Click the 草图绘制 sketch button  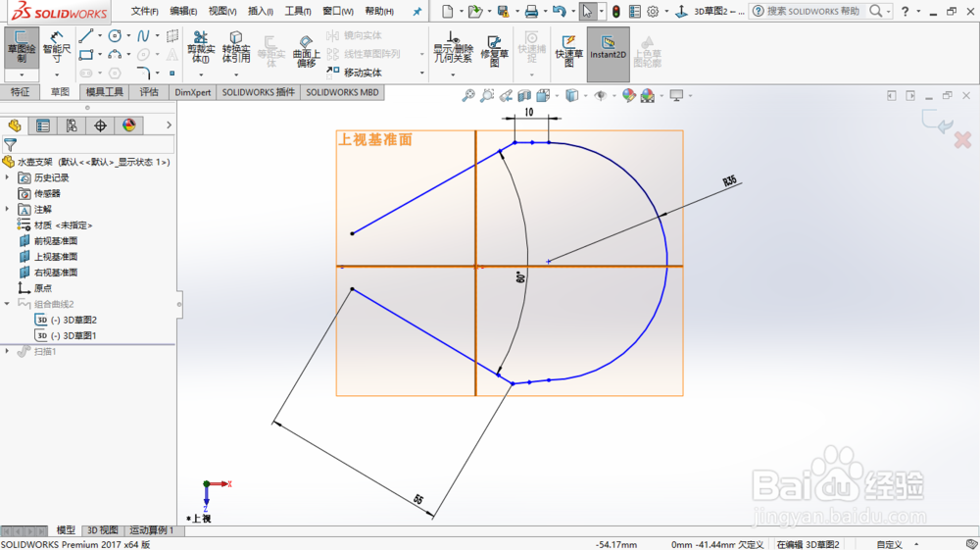click(22, 47)
